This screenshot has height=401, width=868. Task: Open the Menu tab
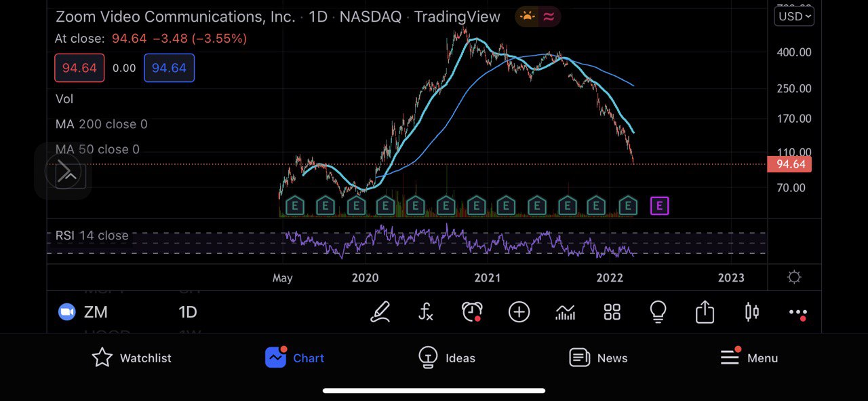pyautogui.click(x=749, y=358)
